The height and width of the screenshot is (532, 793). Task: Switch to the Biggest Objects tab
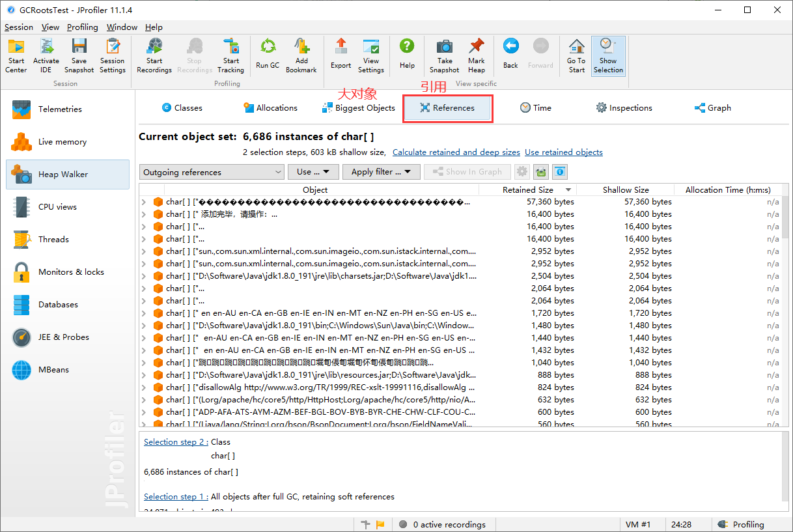[x=359, y=108]
